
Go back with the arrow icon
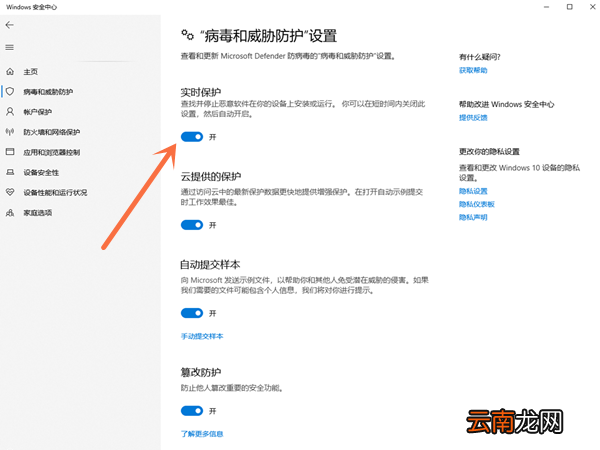[10, 25]
